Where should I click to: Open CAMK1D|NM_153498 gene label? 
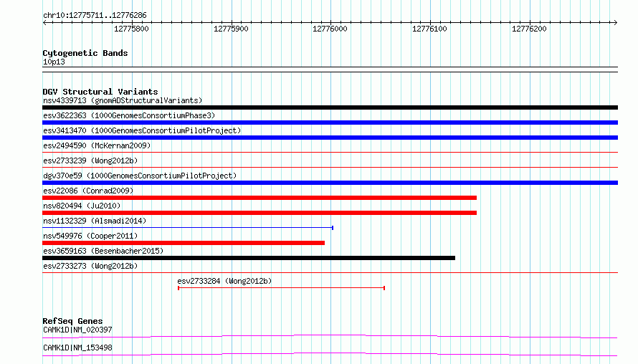77,348
